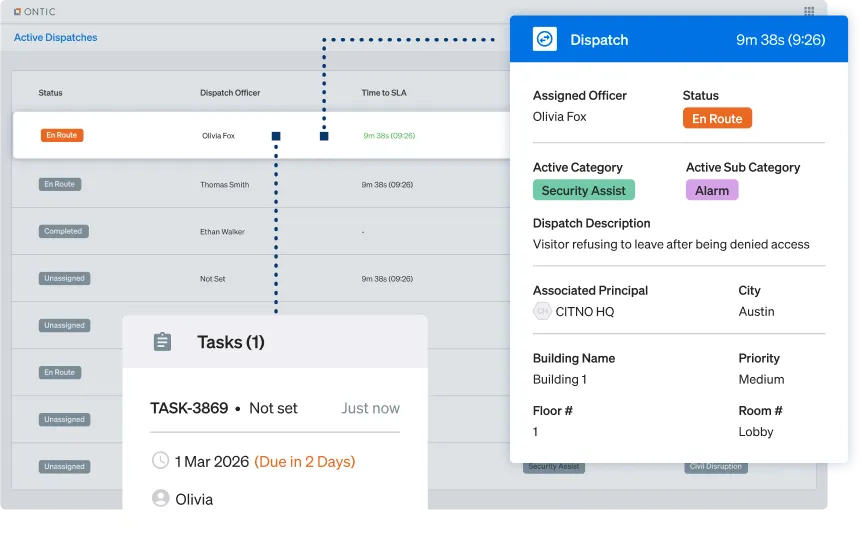Click the Dispatch panel sync icon
This screenshot has width=862, height=538.
[x=544, y=39]
